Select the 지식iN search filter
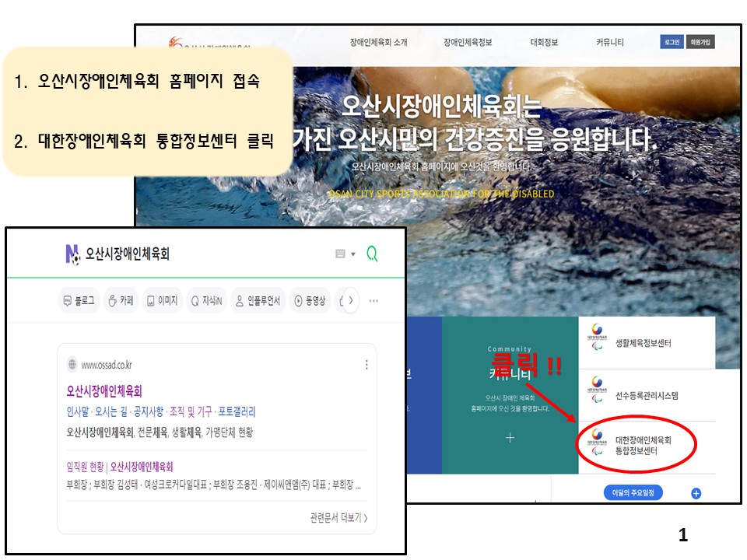The height and width of the screenshot is (560, 747). pos(206,301)
